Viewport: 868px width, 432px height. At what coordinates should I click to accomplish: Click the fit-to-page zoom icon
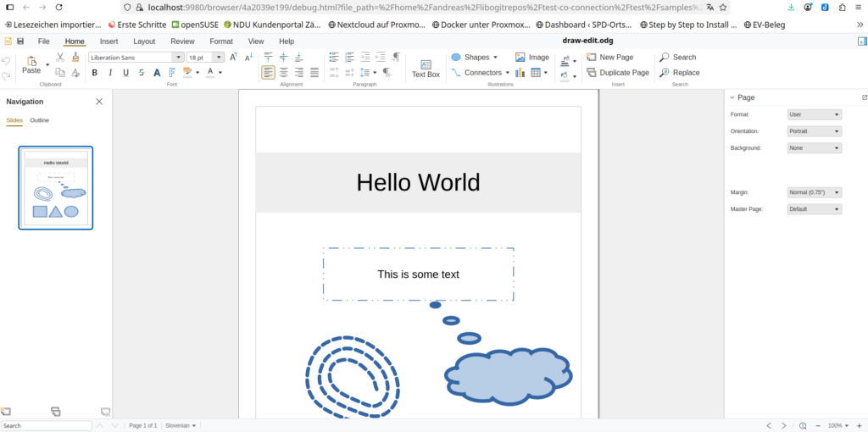point(803,426)
